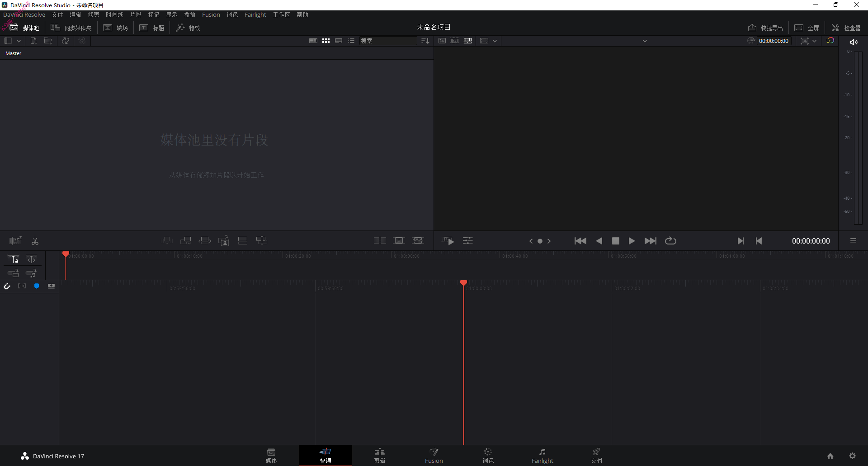This screenshot has height=466, width=868.
Task: Open the timeline selection dropdown in viewer
Action: click(x=645, y=41)
